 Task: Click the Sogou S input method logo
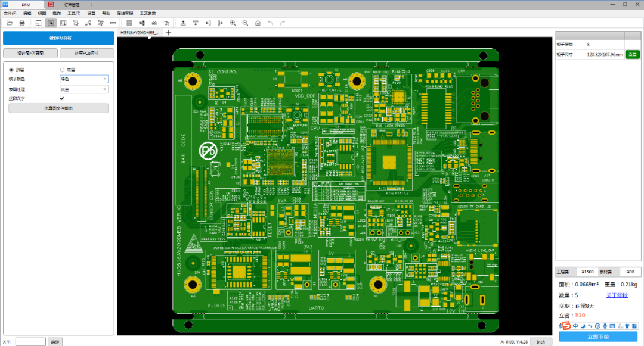tap(565, 326)
